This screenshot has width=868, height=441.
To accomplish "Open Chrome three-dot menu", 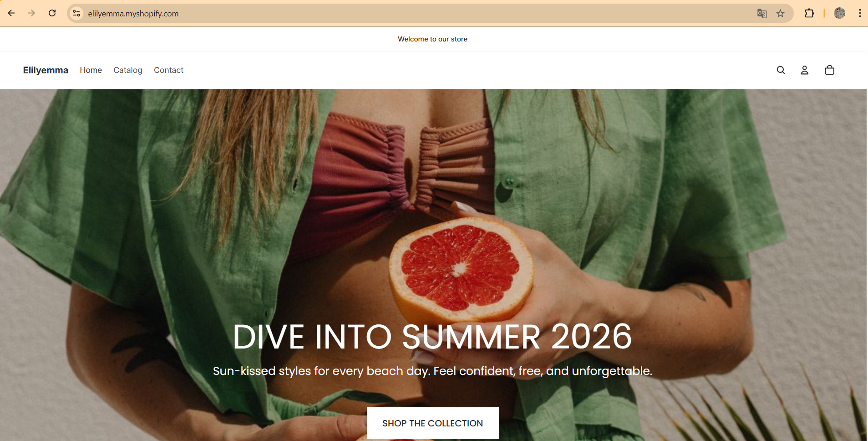I will (860, 13).
